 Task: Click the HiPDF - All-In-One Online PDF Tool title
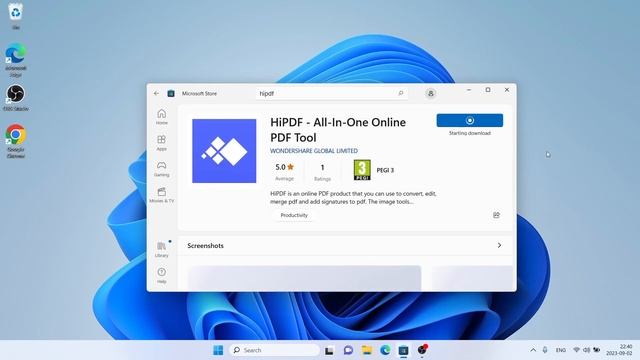[x=338, y=130]
